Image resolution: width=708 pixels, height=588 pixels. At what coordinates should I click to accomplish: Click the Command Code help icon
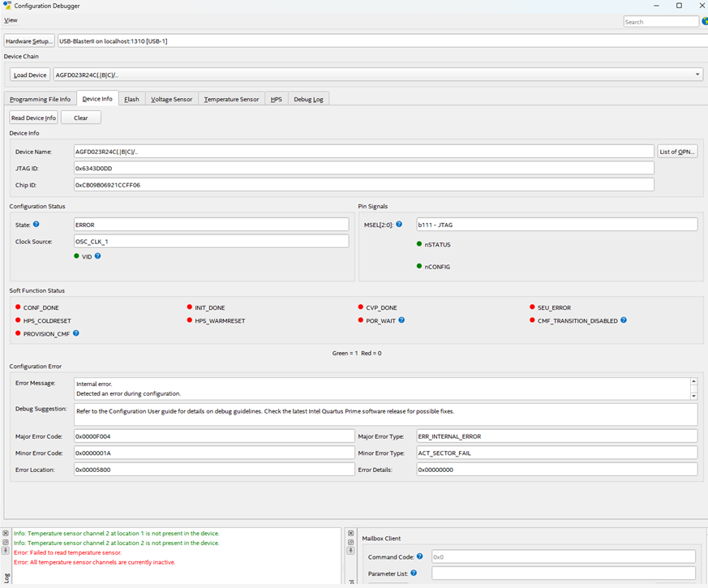tap(420, 556)
